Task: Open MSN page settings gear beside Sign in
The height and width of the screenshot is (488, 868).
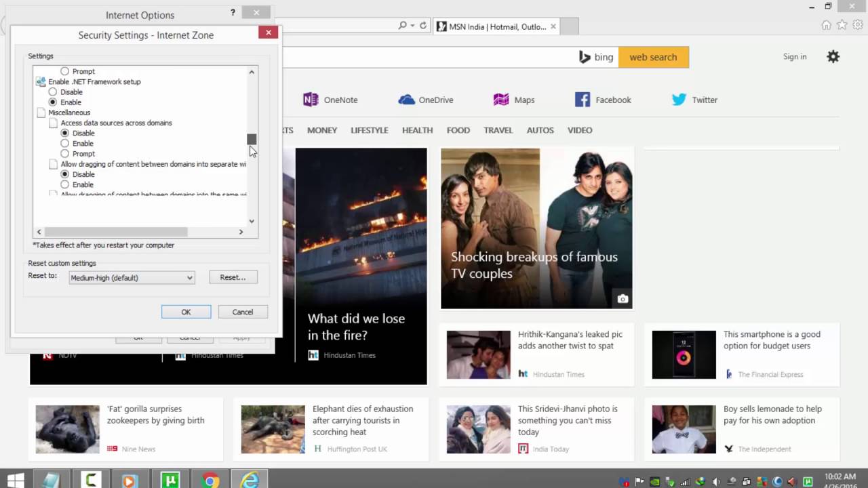Action: pos(833,57)
